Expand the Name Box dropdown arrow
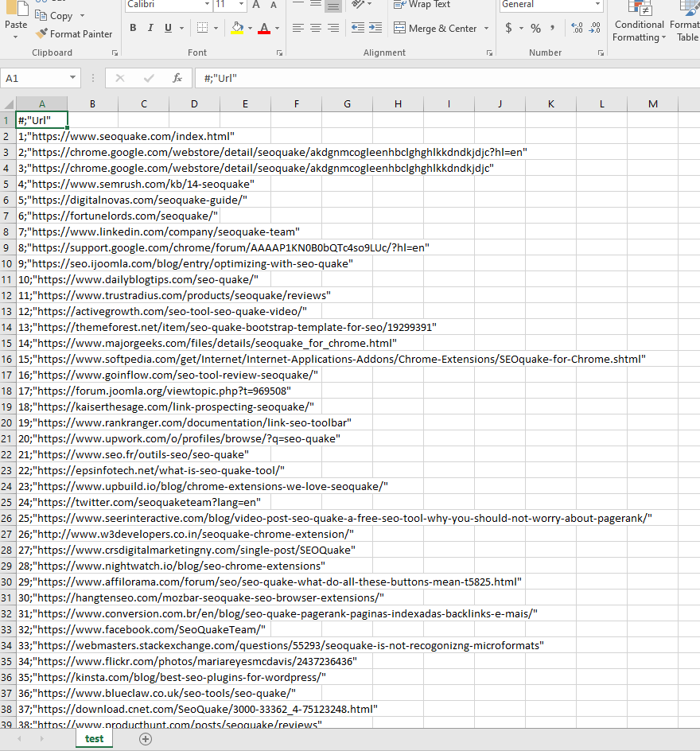700x751 pixels. click(72, 78)
